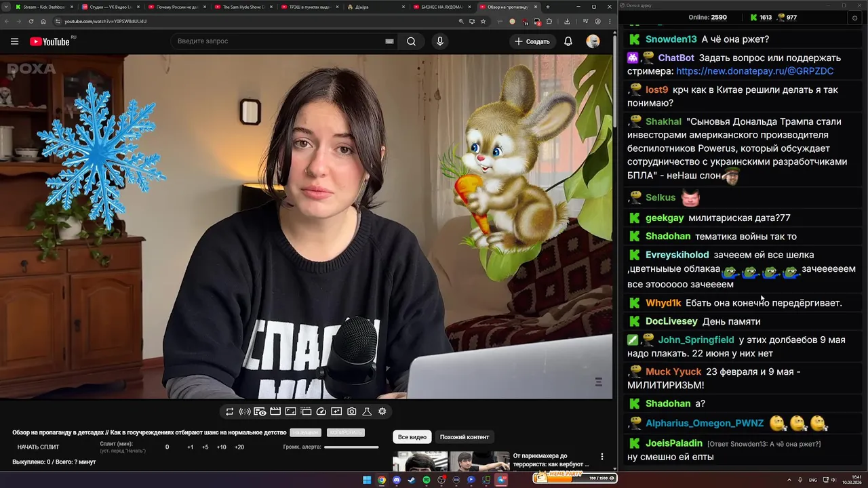Open chat window settings gear icon
Image resolution: width=868 pixels, height=488 pixels.
tap(854, 18)
